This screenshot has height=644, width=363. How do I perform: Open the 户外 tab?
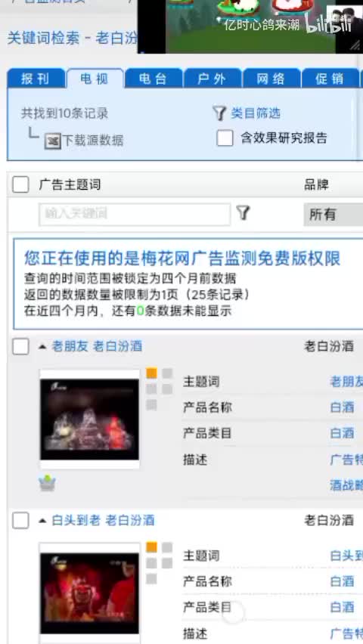point(212,79)
